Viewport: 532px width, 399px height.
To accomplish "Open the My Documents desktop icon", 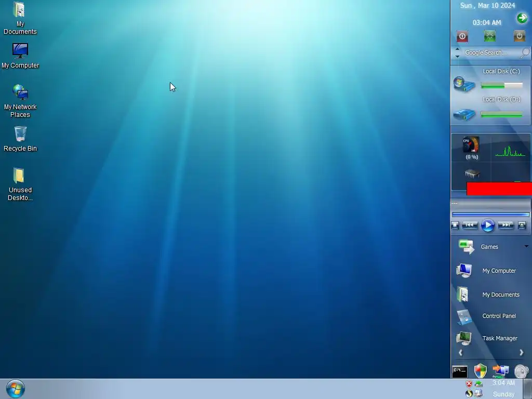I will tap(20, 18).
